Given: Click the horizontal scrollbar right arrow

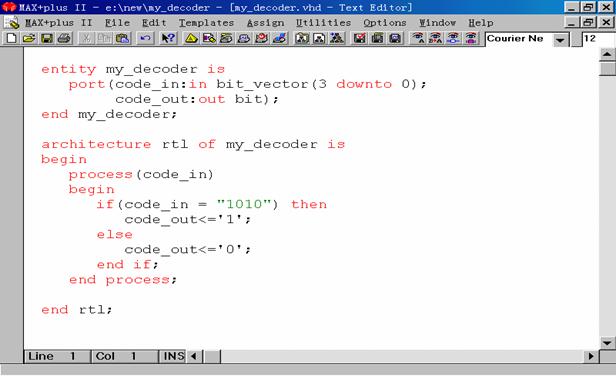Looking at the screenshot, I should click(591, 356).
